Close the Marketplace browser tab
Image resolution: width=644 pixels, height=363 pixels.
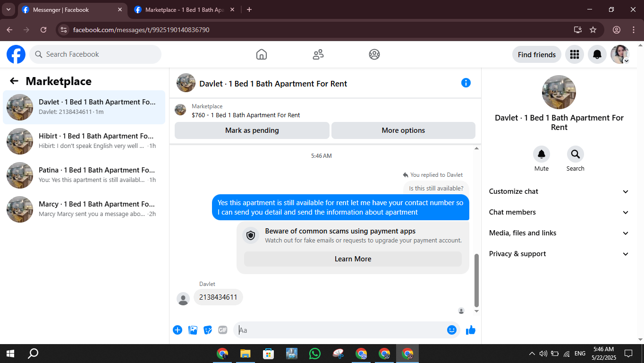click(232, 9)
